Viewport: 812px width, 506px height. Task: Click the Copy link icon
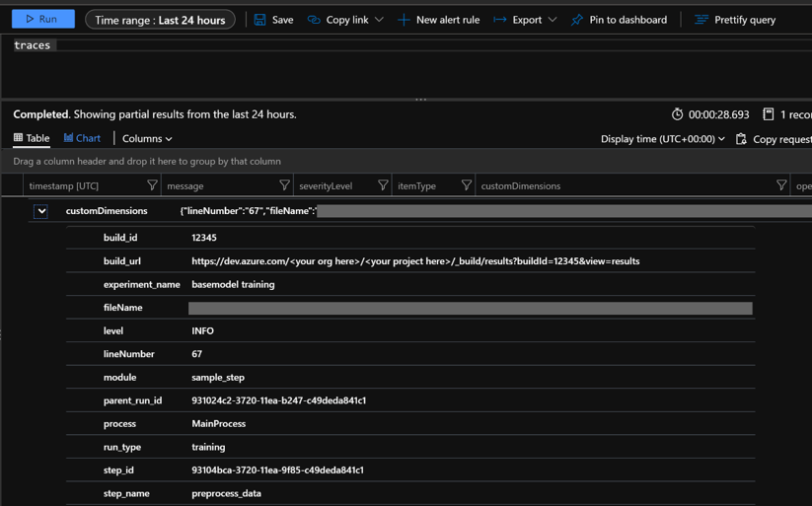click(314, 20)
